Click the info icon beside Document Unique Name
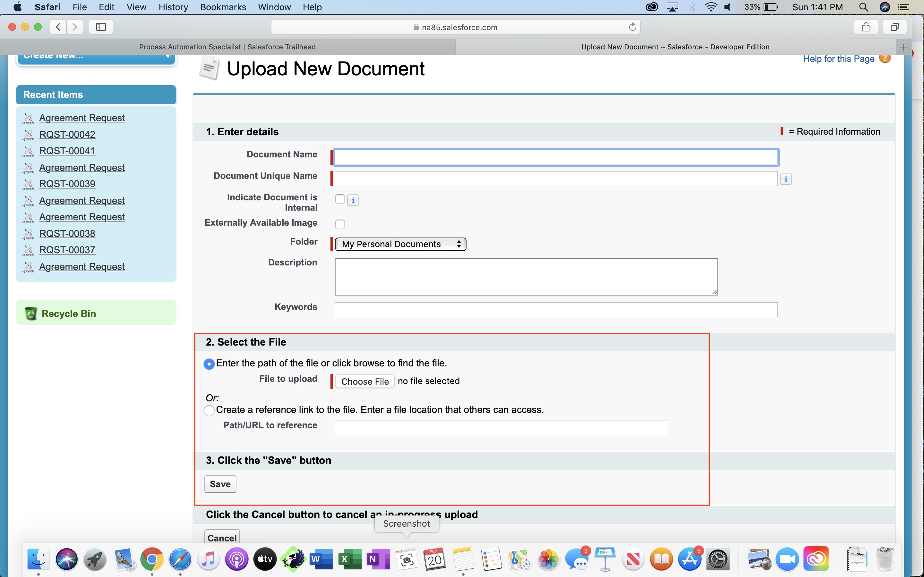The height and width of the screenshot is (577, 924). click(x=785, y=179)
